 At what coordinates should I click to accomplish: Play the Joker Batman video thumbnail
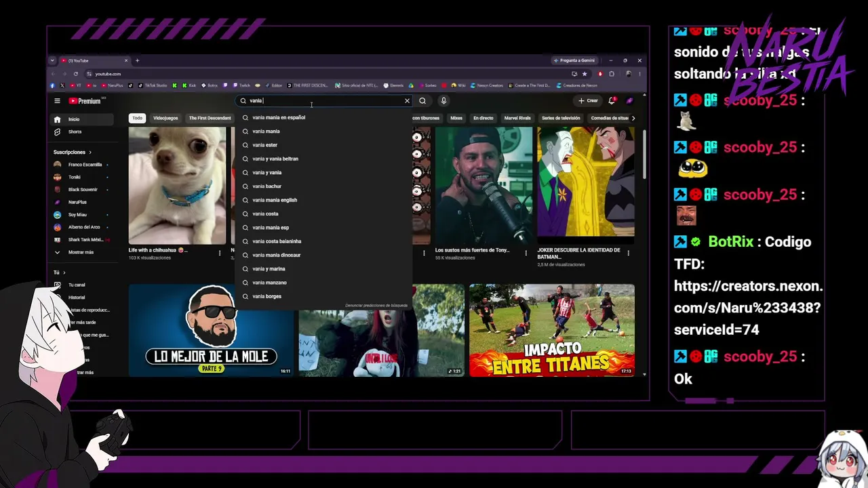pyautogui.click(x=586, y=186)
